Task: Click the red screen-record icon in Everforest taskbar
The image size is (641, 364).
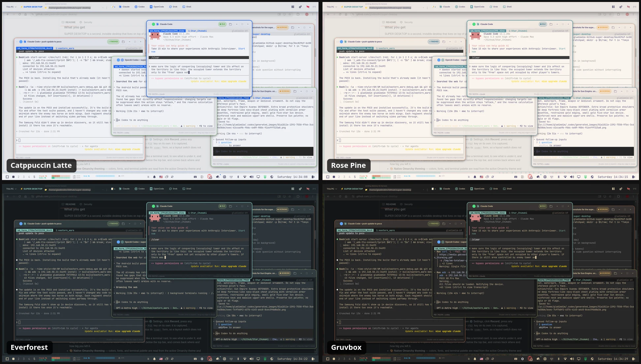Action: [210, 359]
